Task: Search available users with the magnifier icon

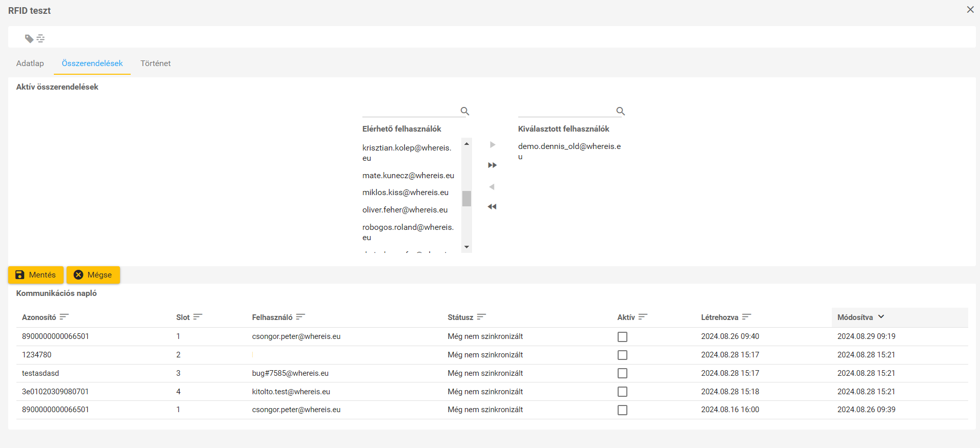Action: click(465, 111)
